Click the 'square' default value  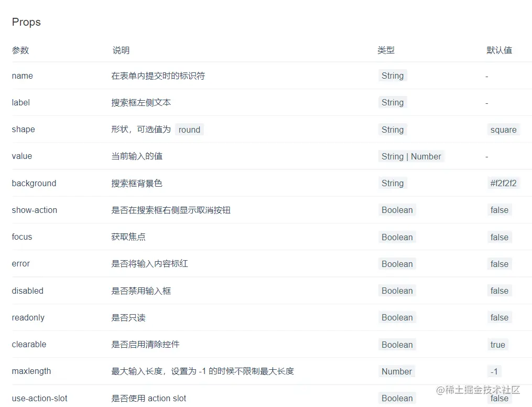pyautogui.click(x=504, y=130)
